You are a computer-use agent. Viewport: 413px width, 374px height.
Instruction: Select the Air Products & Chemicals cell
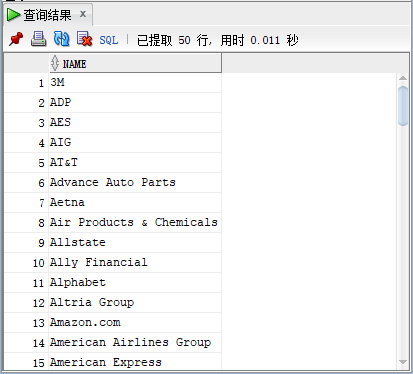coord(135,223)
